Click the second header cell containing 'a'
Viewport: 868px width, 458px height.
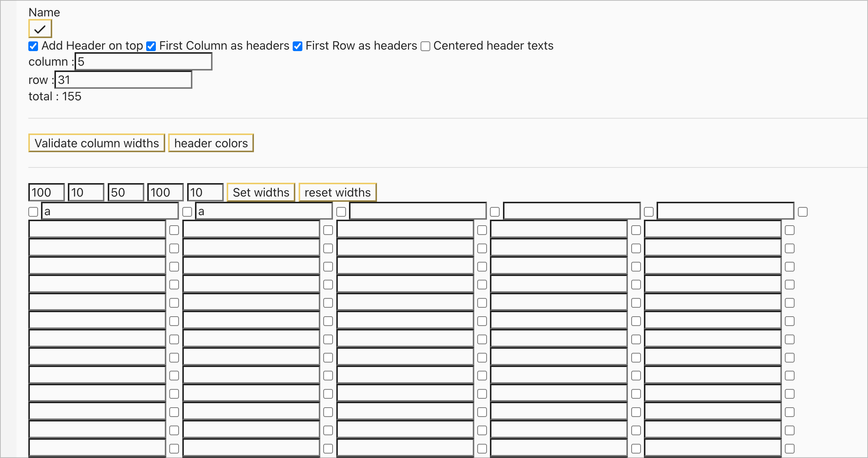tap(264, 211)
